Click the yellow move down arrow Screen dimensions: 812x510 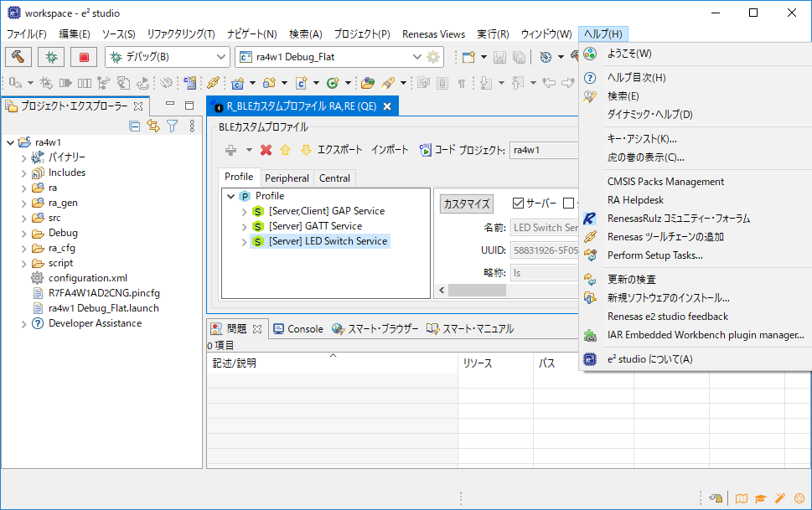[306, 150]
